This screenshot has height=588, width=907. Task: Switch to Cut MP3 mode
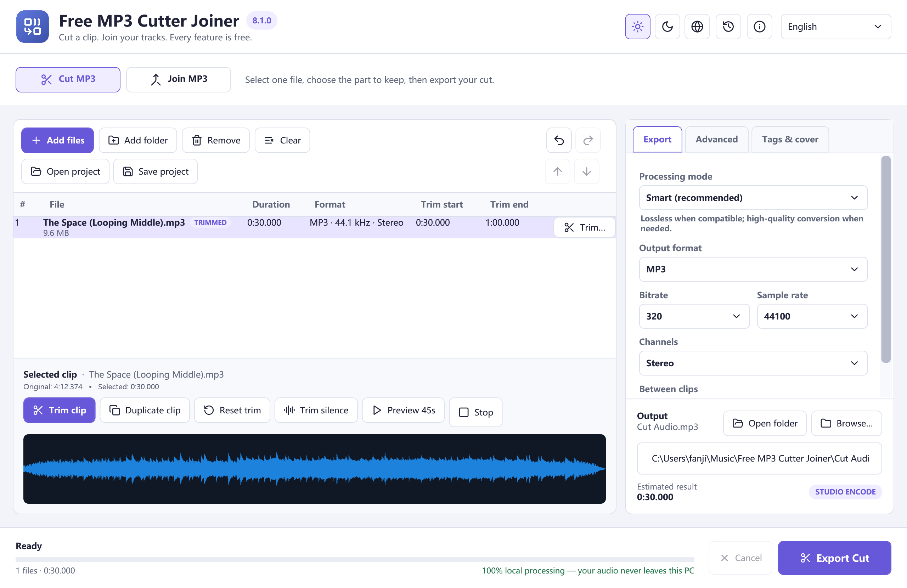coord(68,79)
